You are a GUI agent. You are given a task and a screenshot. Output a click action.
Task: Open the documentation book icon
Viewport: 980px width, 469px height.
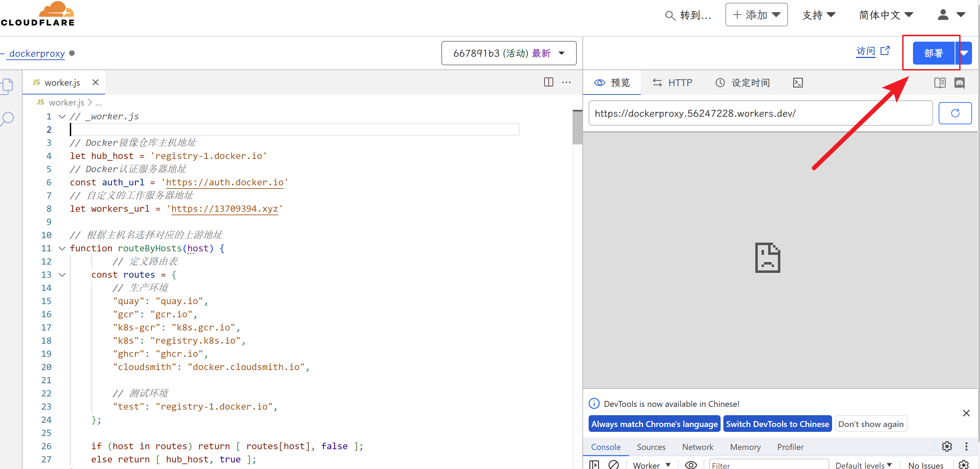pos(940,83)
